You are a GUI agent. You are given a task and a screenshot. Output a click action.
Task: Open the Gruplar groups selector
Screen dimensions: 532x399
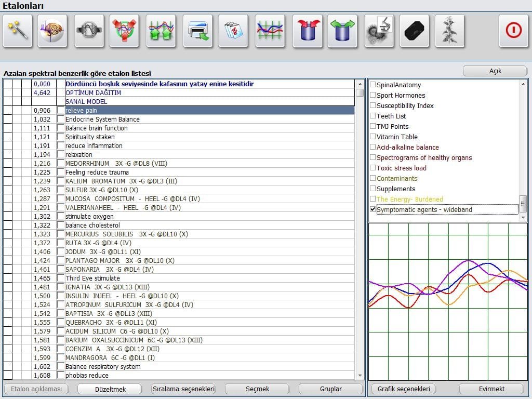(330, 389)
